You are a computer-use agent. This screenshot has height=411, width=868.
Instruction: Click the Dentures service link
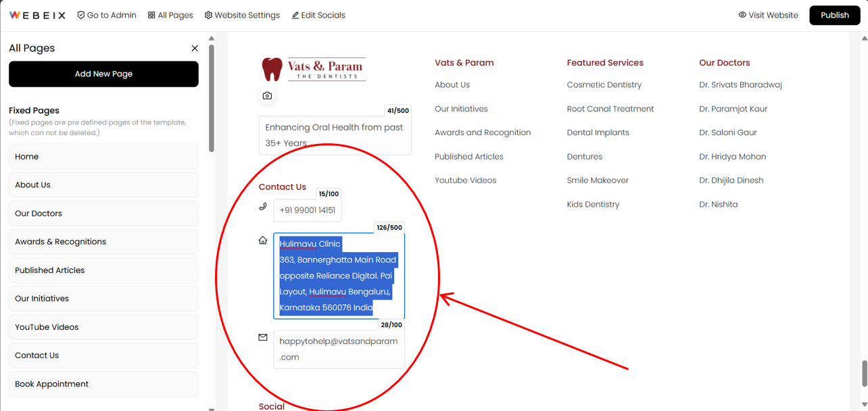585,156
